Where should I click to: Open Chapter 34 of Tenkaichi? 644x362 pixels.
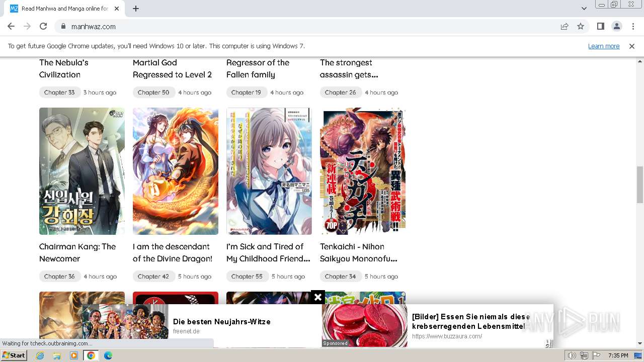(x=341, y=277)
